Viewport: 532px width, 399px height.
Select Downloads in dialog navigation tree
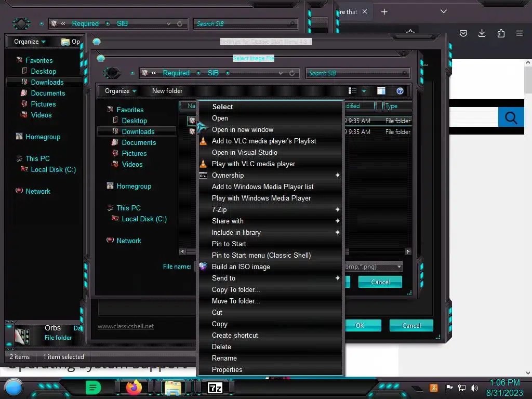(x=138, y=131)
